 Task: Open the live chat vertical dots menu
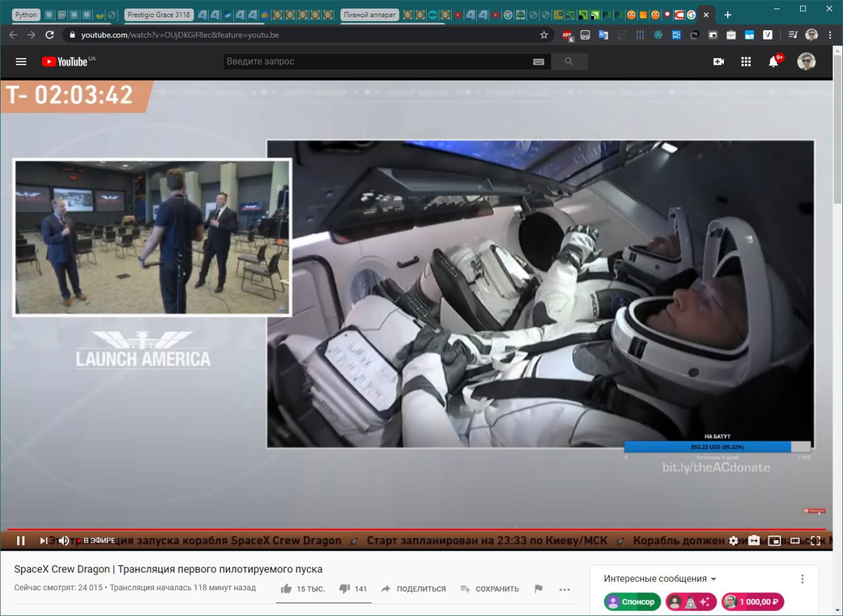[x=802, y=578]
